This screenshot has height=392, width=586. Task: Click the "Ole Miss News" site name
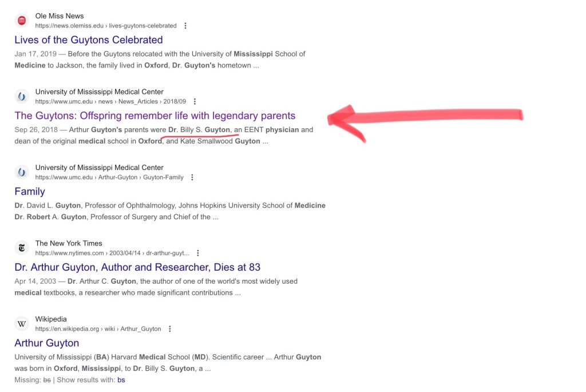pyautogui.click(x=60, y=16)
